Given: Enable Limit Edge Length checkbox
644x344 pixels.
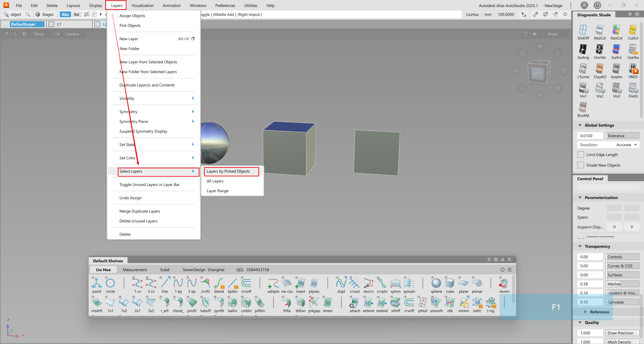Looking at the screenshot, I should [x=581, y=155].
